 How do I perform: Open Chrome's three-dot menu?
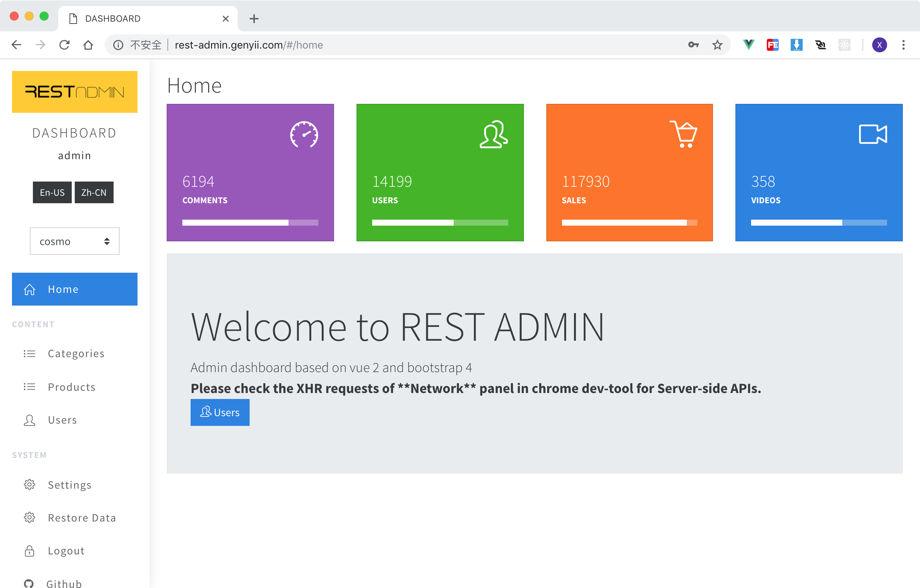click(x=903, y=45)
